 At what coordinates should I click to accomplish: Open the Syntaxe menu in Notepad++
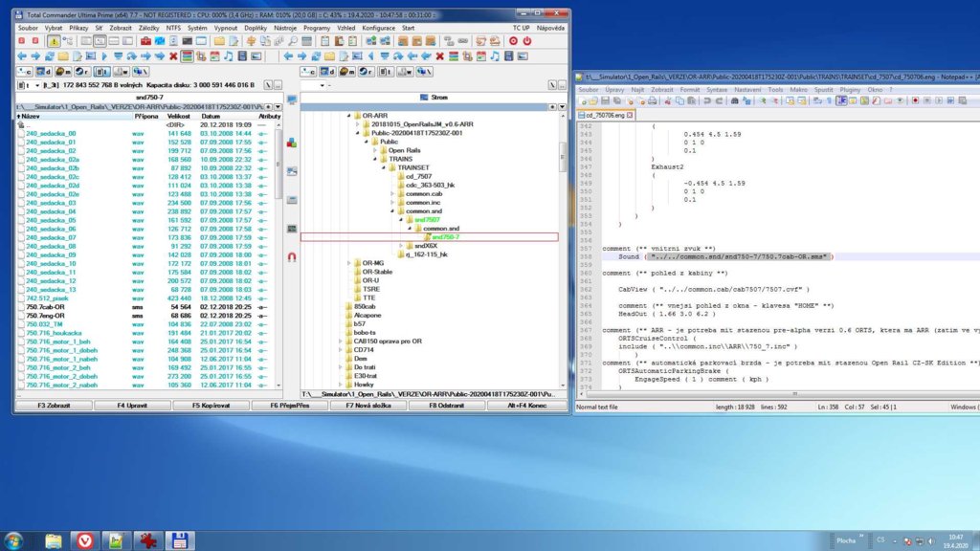click(x=717, y=89)
